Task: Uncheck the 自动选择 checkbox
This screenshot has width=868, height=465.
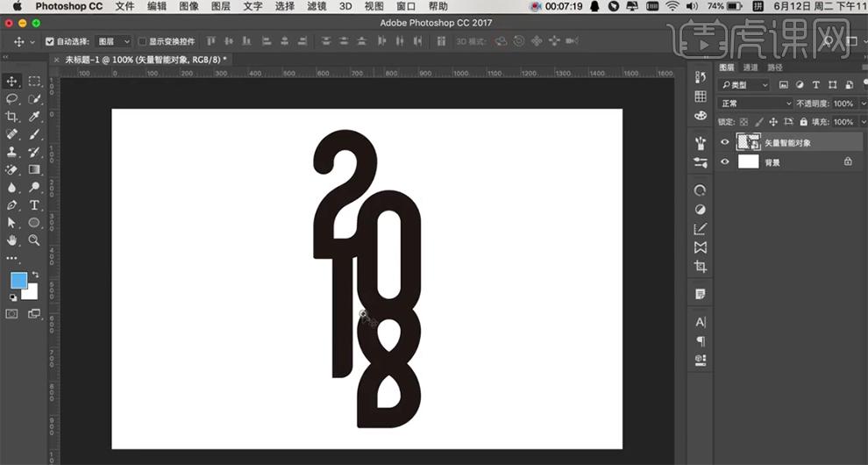Action: click(49, 41)
